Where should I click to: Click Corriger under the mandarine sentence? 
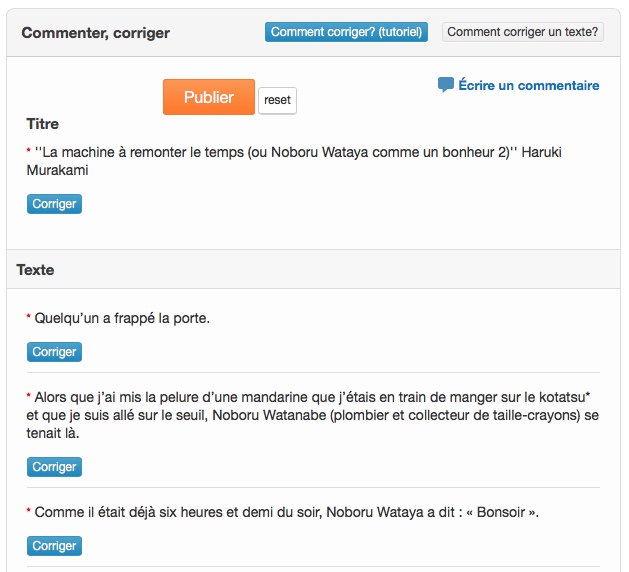pos(54,467)
